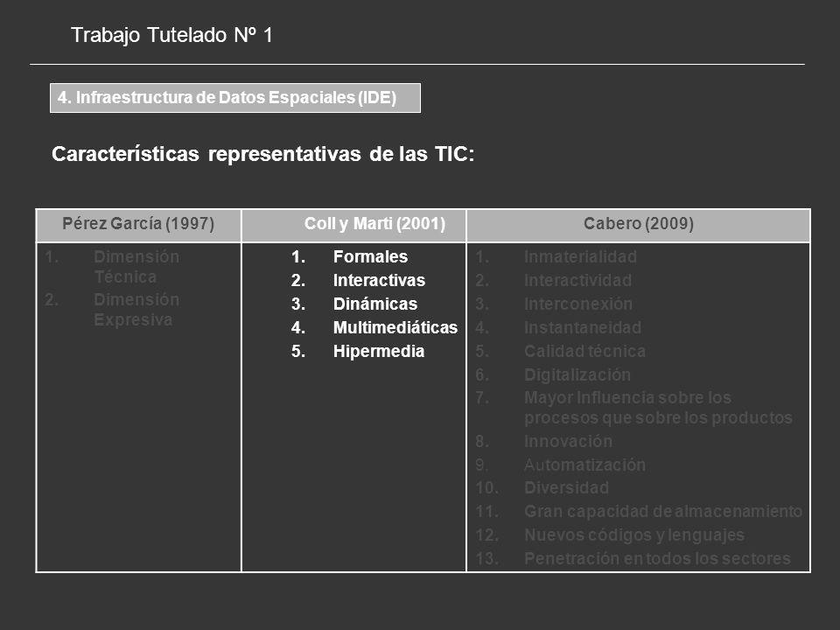Click the dimmed 'Digitalización' entry
This screenshot has width=840, height=630.
pos(577,374)
